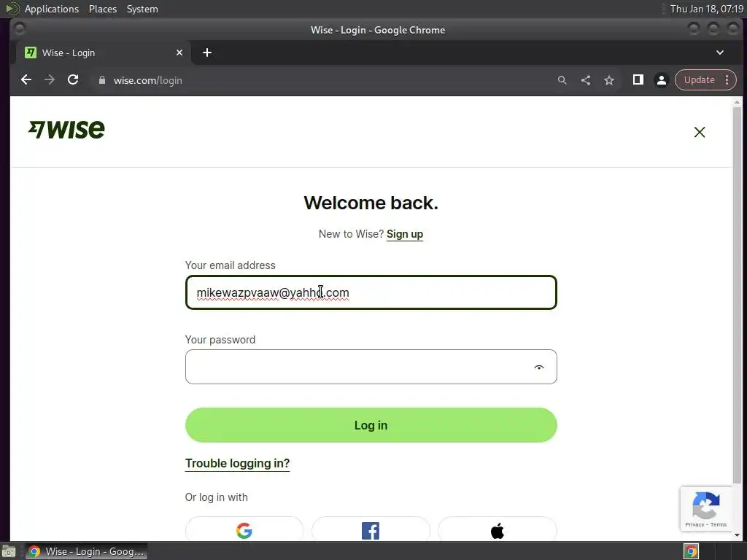Log in with Facebook icon
Viewport: 747px width, 560px height.
[x=371, y=529]
